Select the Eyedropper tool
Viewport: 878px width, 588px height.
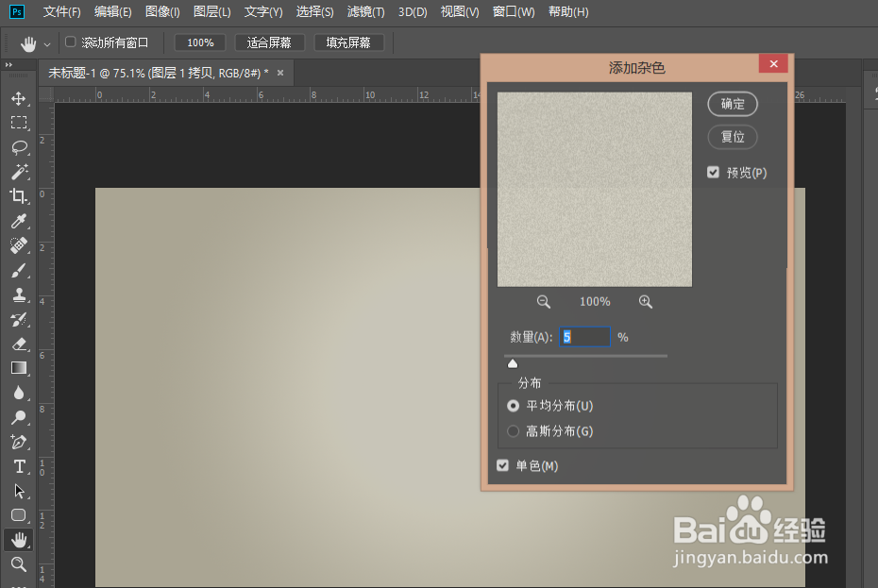click(x=19, y=221)
